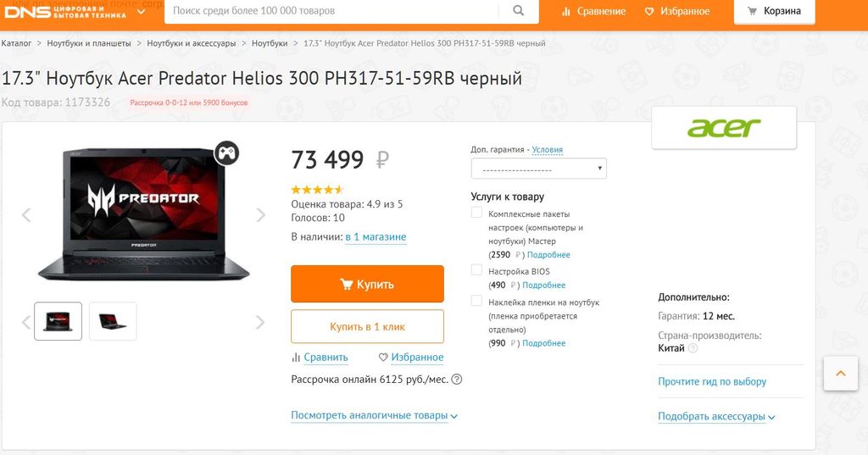Show previous product image with left arrow

(x=26, y=215)
